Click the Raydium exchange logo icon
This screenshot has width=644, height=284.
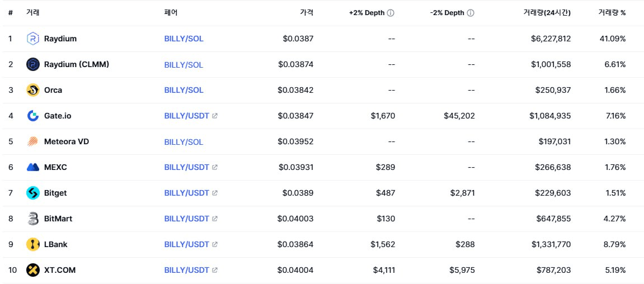(x=33, y=39)
